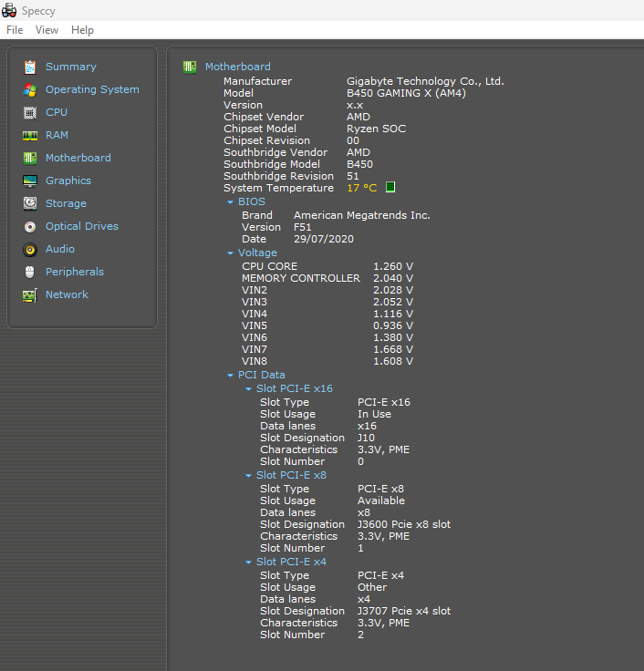This screenshot has height=671, width=644.
Task: Click the Slot Usage 'Available' value
Action: [381, 501]
